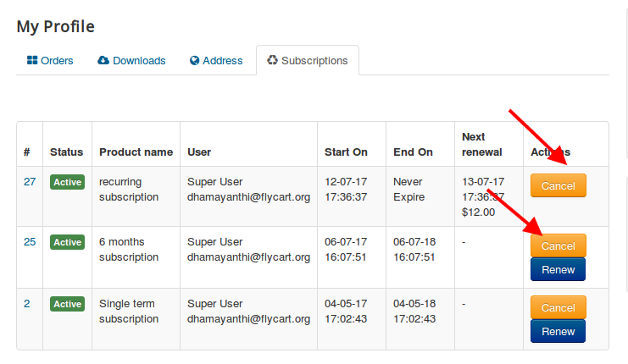Screen dimensions: 628x364
Task: Click the grid icon beside Orders
Action: coord(33,61)
